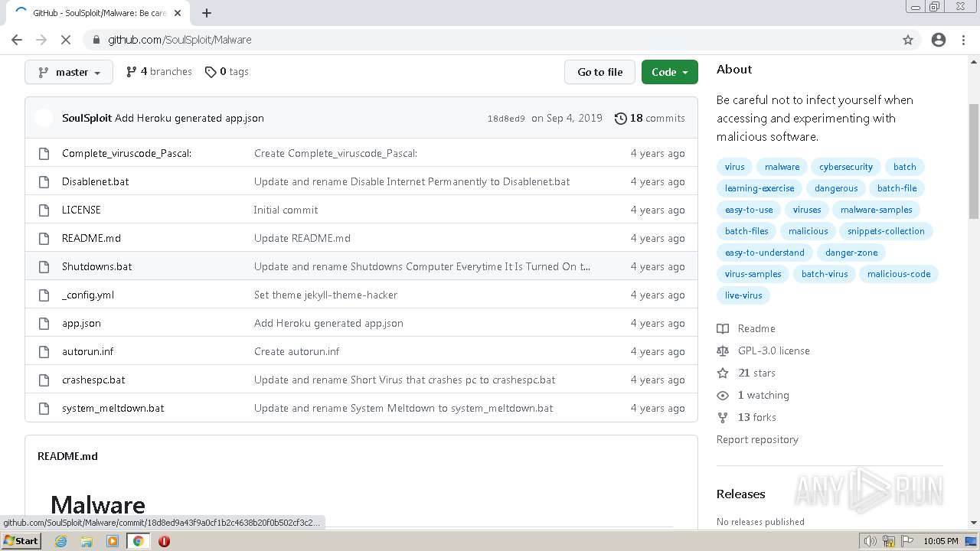
Task: Open the LICENSE file
Action: 81,210
